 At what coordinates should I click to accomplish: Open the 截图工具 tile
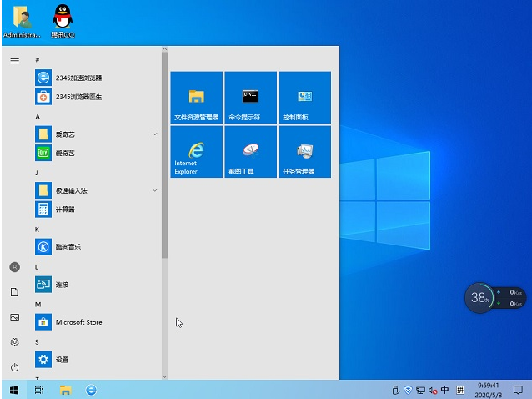pyautogui.click(x=250, y=152)
